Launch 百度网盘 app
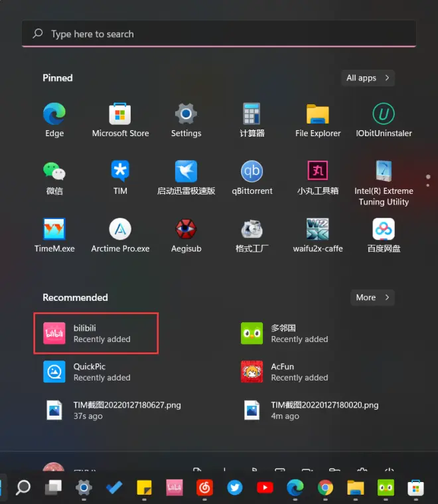The image size is (438, 504). (384, 235)
